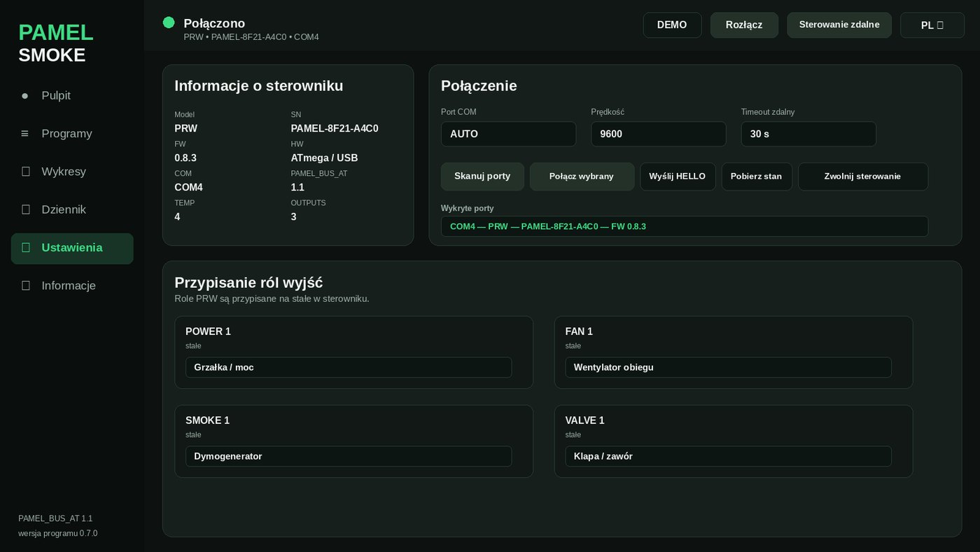Click the green connection status indicator

click(x=169, y=22)
